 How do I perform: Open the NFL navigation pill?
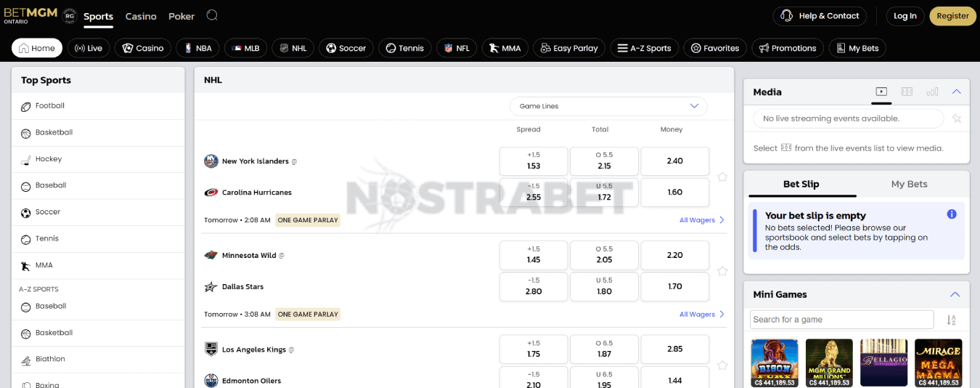457,48
